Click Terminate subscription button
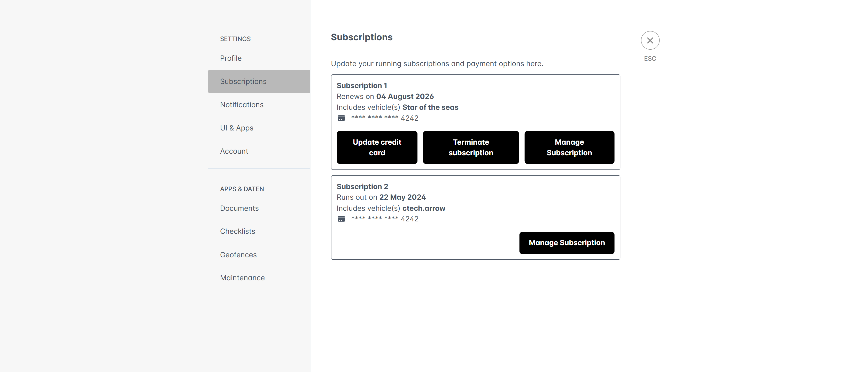Viewport: 868px width, 372px height. pyautogui.click(x=470, y=147)
